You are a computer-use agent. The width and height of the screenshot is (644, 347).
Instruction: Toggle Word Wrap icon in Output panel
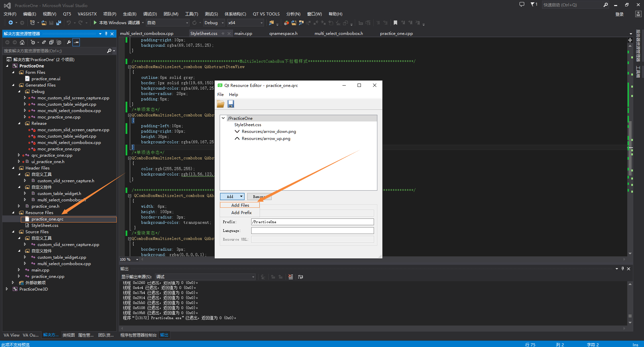point(301,277)
